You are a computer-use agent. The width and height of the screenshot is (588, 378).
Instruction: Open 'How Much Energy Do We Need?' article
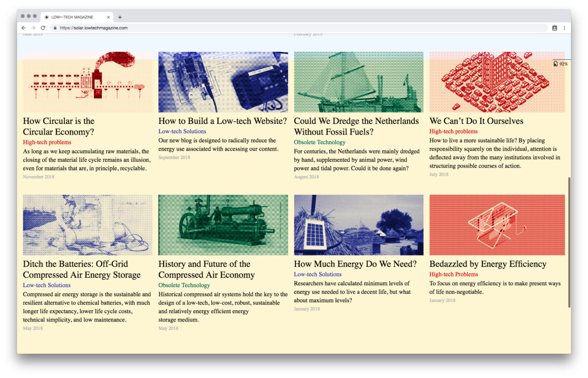point(355,264)
